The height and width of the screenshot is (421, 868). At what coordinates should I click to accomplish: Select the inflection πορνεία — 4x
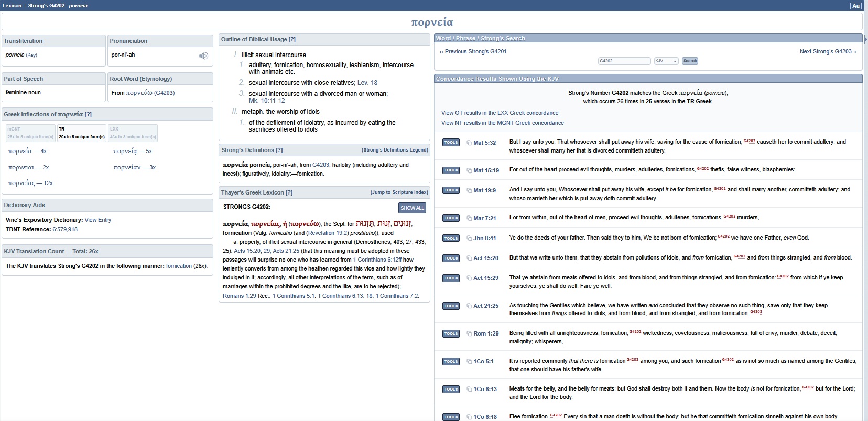click(27, 151)
